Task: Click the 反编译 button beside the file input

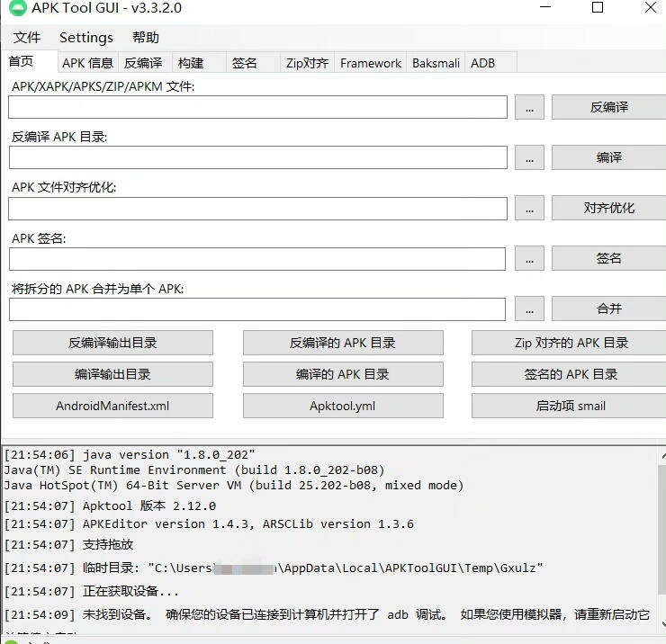Action: click(608, 107)
